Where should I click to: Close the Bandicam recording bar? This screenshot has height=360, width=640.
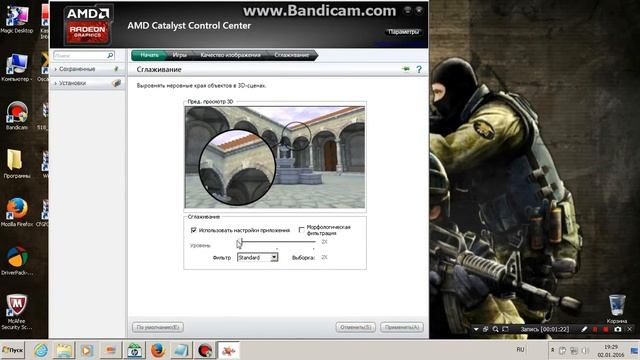[x=630, y=329]
